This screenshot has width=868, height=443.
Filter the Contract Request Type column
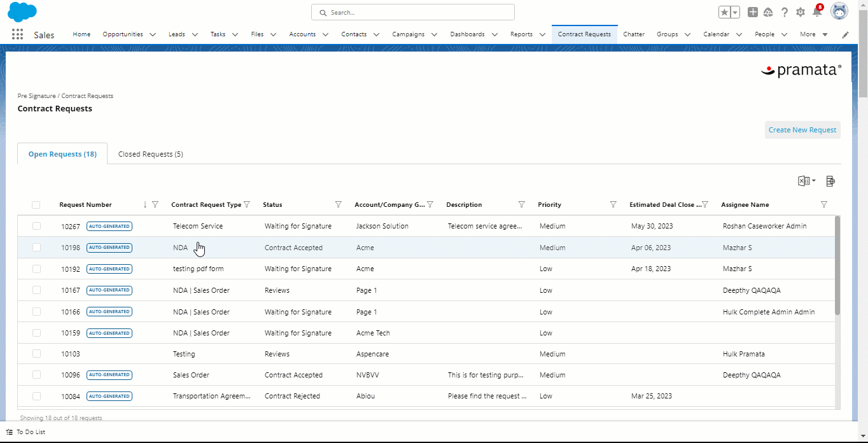(247, 204)
